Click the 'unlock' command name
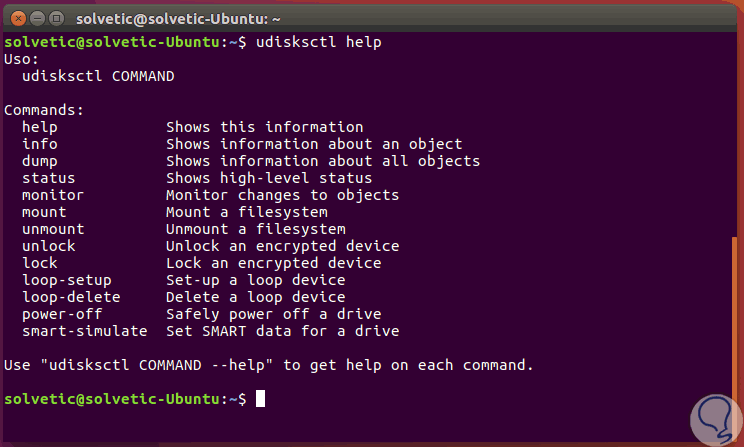 [x=49, y=246]
